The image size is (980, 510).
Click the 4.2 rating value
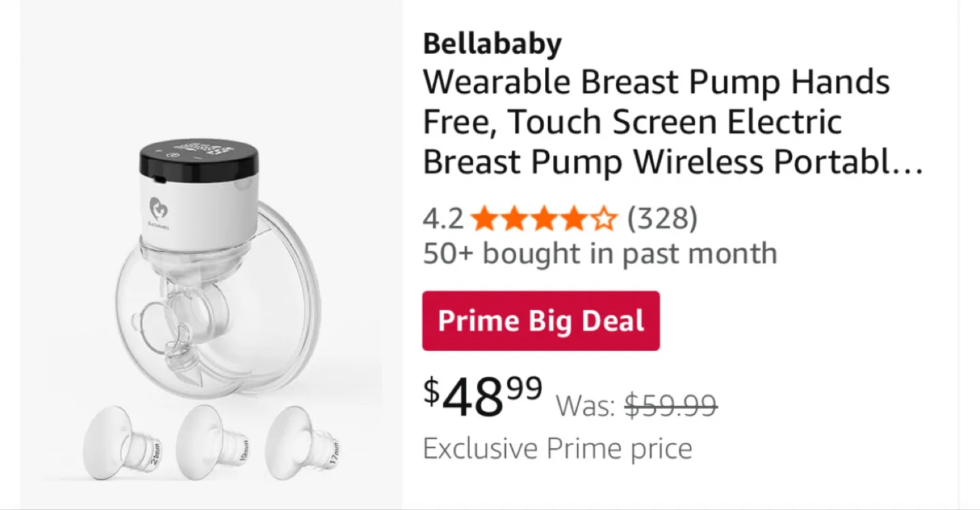pyautogui.click(x=442, y=219)
